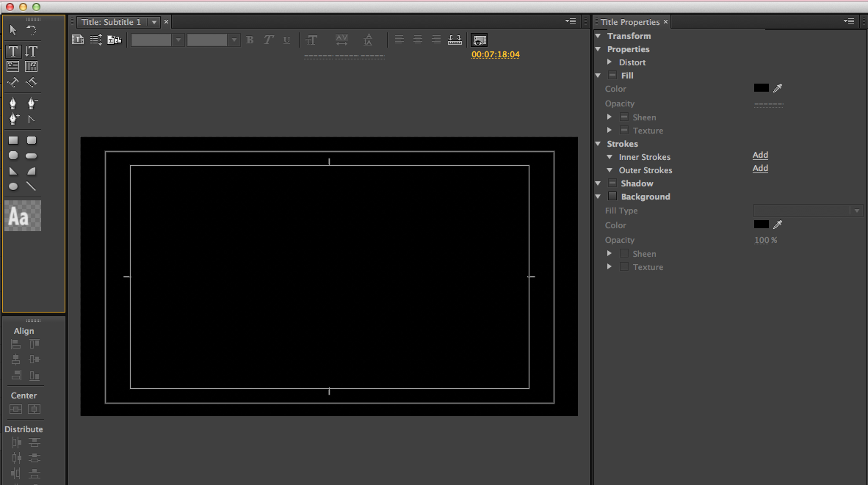Select the Vertical Area Type tool
Image resolution: width=868 pixels, height=485 pixels.
click(32, 66)
